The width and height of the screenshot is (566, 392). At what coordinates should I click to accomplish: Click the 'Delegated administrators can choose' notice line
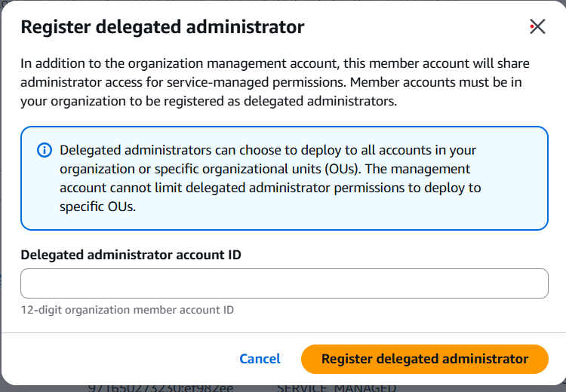tap(267, 150)
